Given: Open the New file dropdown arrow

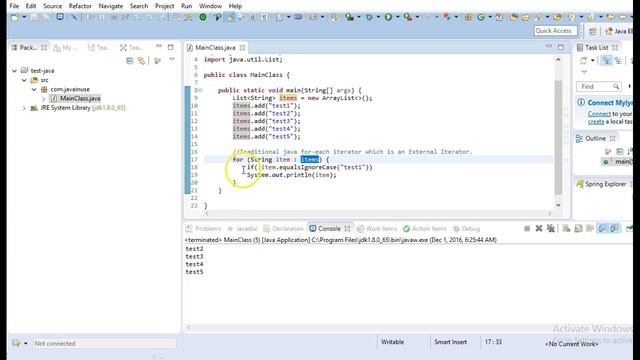Looking at the screenshot, I should coord(24,17).
